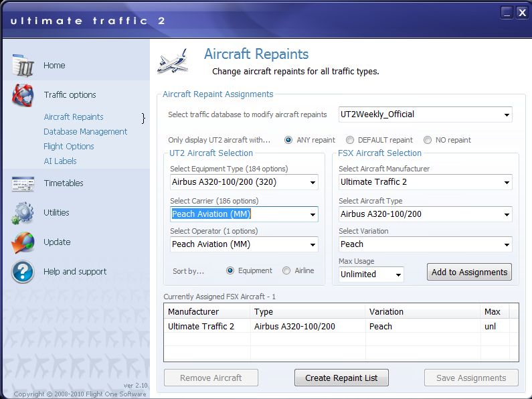The image size is (532, 399).
Task: Click the Home sidebar icon
Action: (x=23, y=65)
